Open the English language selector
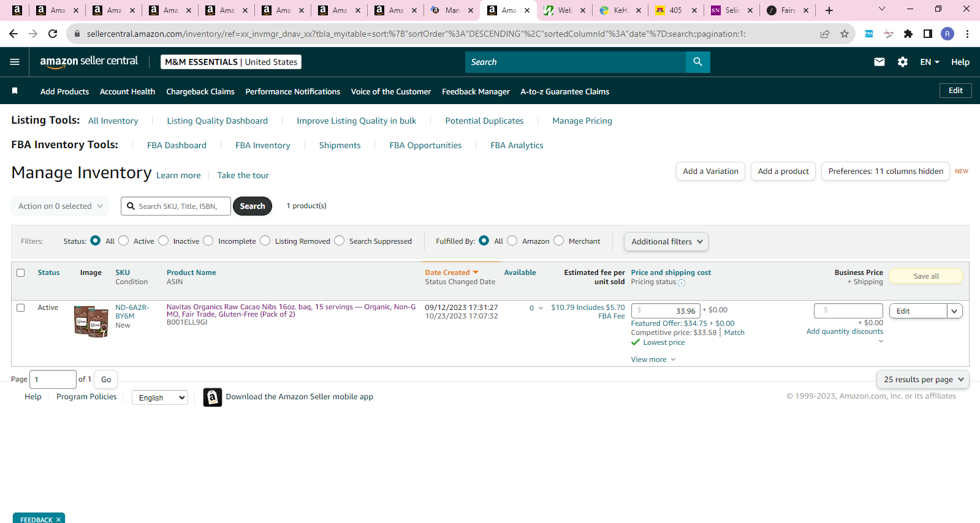This screenshot has width=980, height=523. click(x=160, y=397)
